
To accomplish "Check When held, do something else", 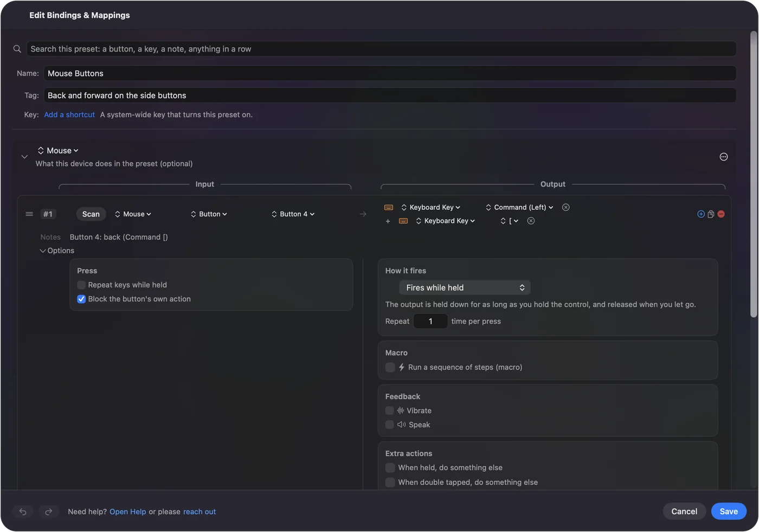I will [390, 467].
